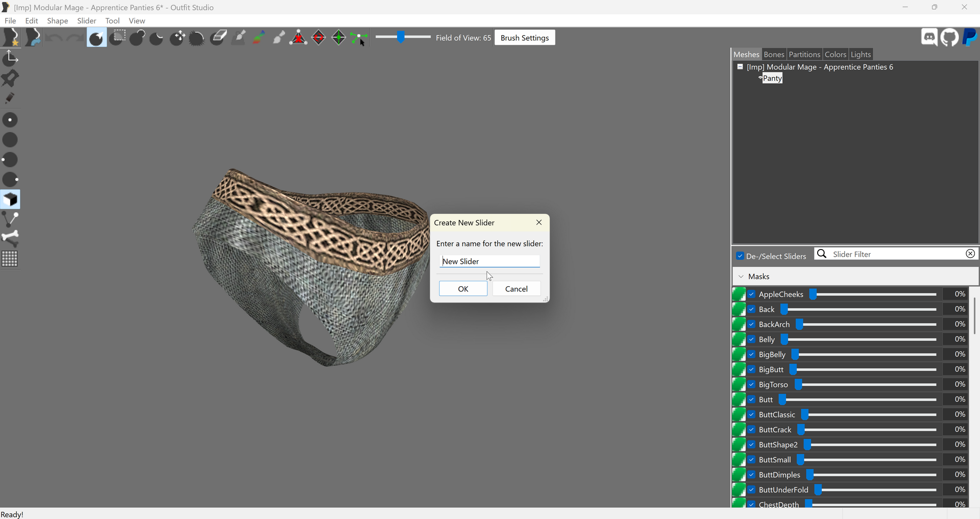This screenshot has height=519, width=980.
Task: Activate the Collapse Vertex tool
Action: point(299,38)
